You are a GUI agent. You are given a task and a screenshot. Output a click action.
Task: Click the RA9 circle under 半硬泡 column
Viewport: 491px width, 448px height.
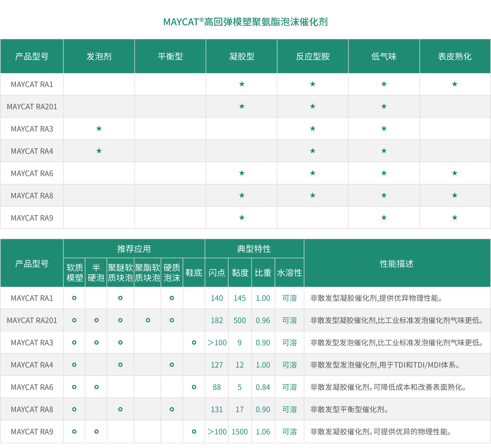(96, 431)
